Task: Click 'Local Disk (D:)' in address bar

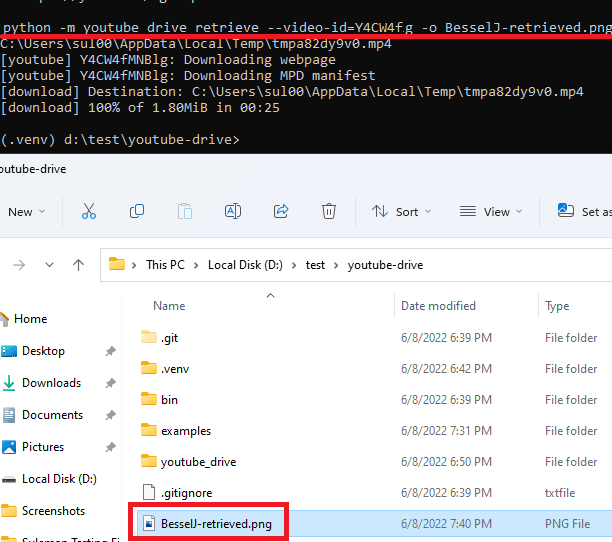Action: (250, 265)
